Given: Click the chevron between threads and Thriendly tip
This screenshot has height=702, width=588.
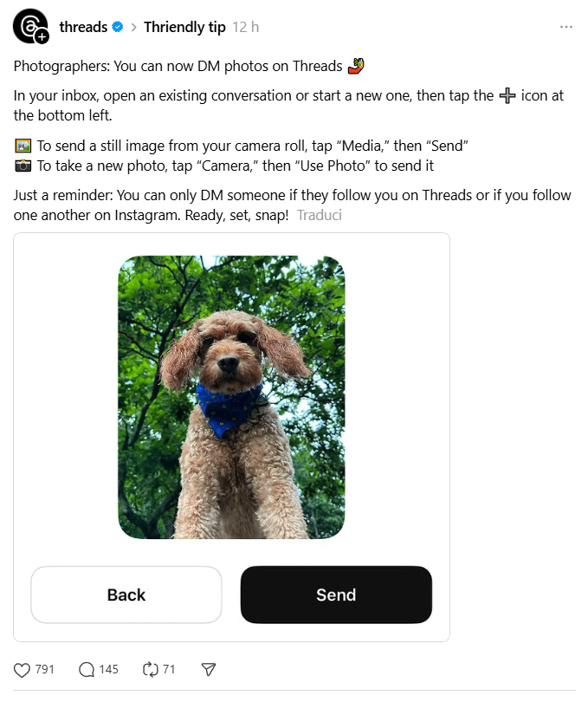Looking at the screenshot, I should (x=133, y=28).
